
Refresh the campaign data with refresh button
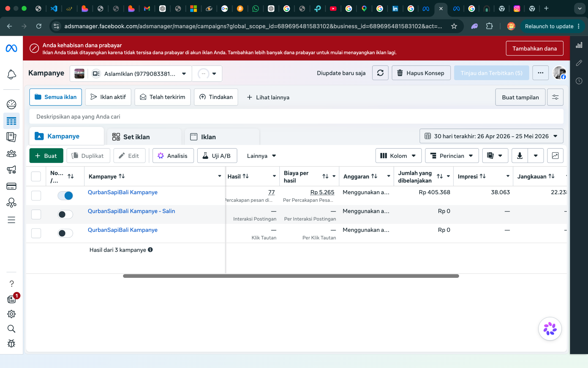tap(380, 73)
